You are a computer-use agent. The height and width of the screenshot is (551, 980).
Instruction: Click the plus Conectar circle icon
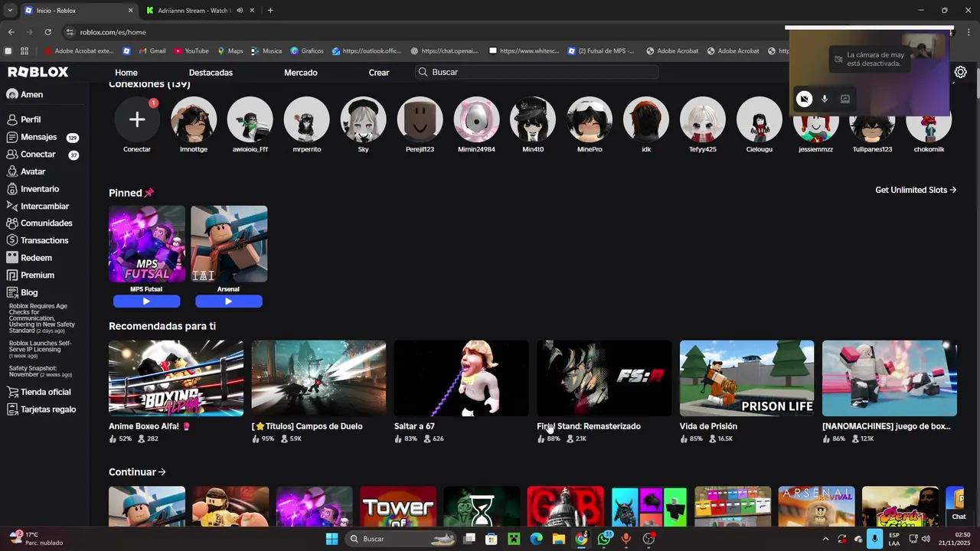coord(137,119)
